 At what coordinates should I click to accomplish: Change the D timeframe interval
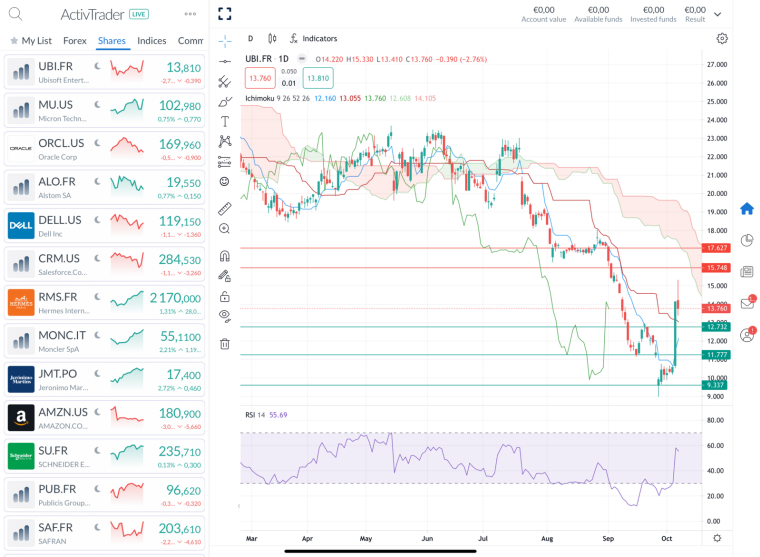[x=251, y=38]
